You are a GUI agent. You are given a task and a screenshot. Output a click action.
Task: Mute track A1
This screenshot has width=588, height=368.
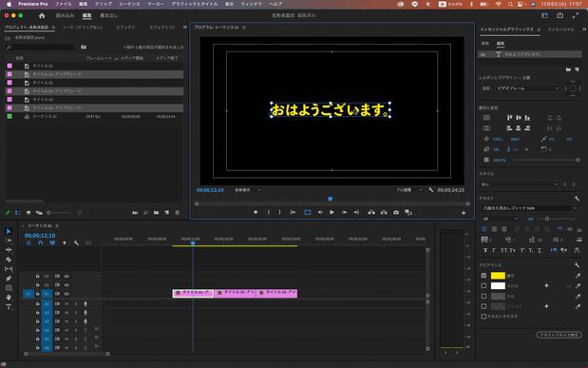66,303
